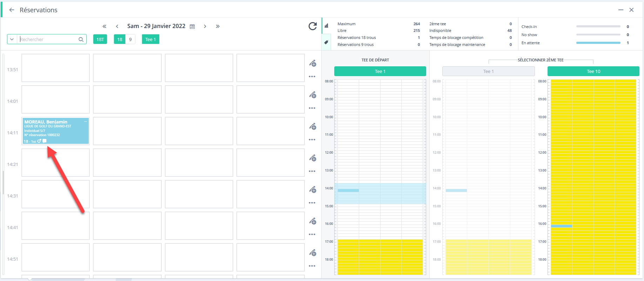Click search magnifier icon in Rechercher field
The width and height of the screenshot is (644, 281).
81,39
